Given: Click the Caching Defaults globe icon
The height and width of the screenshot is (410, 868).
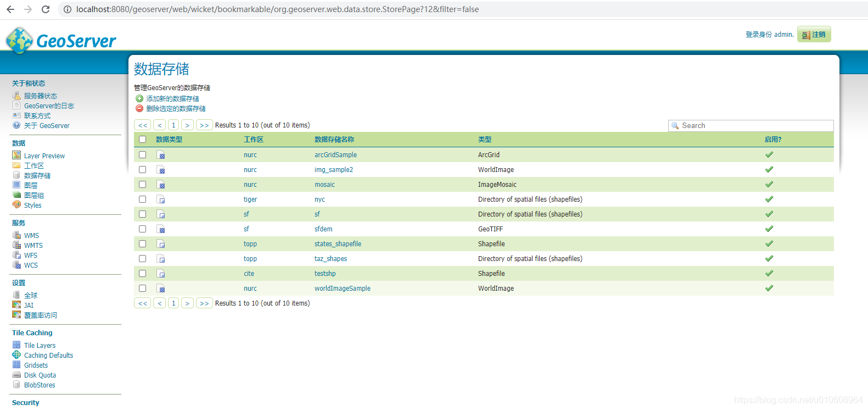Looking at the screenshot, I should (x=16, y=355).
